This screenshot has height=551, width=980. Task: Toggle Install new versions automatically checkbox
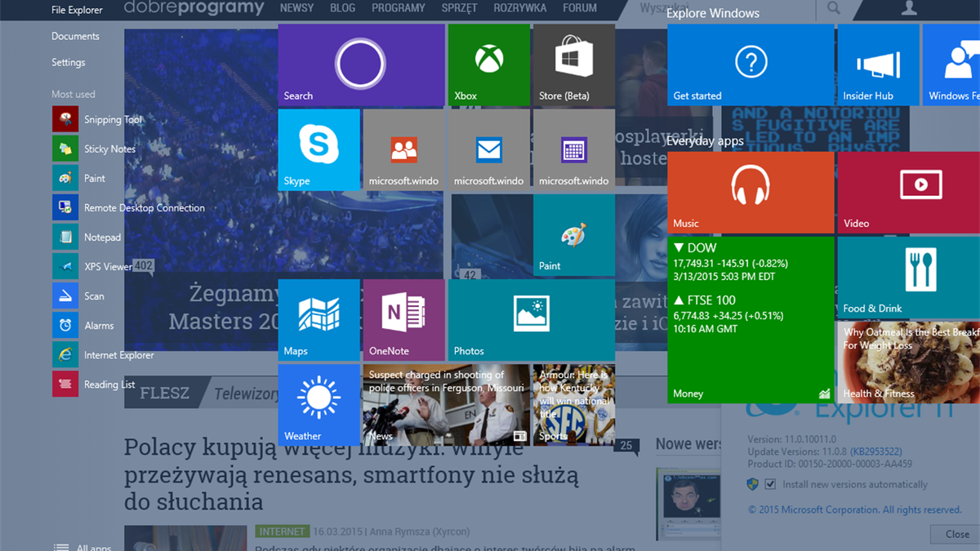point(769,484)
